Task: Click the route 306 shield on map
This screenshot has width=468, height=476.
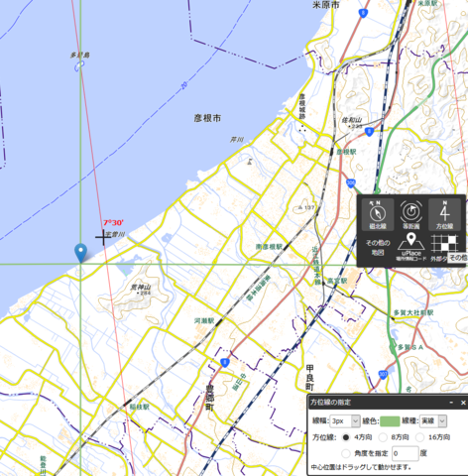Action: pyautogui.click(x=351, y=183)
